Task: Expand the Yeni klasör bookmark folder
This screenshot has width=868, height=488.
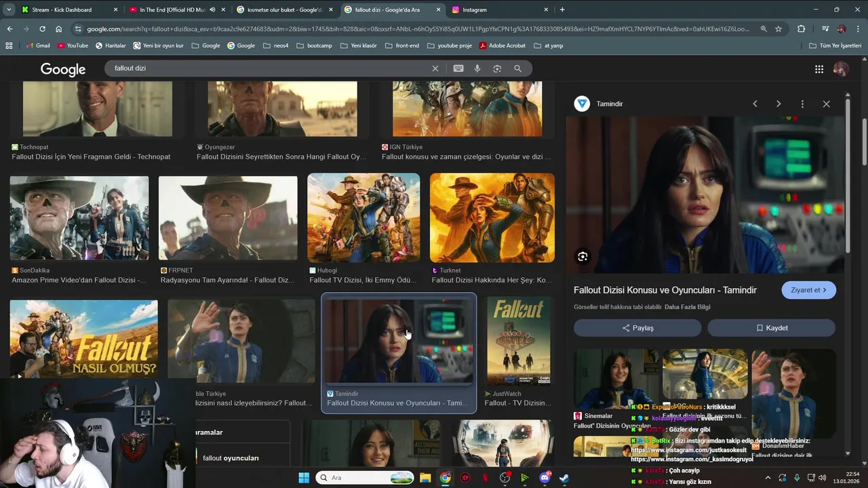Action: pos(359,45)
